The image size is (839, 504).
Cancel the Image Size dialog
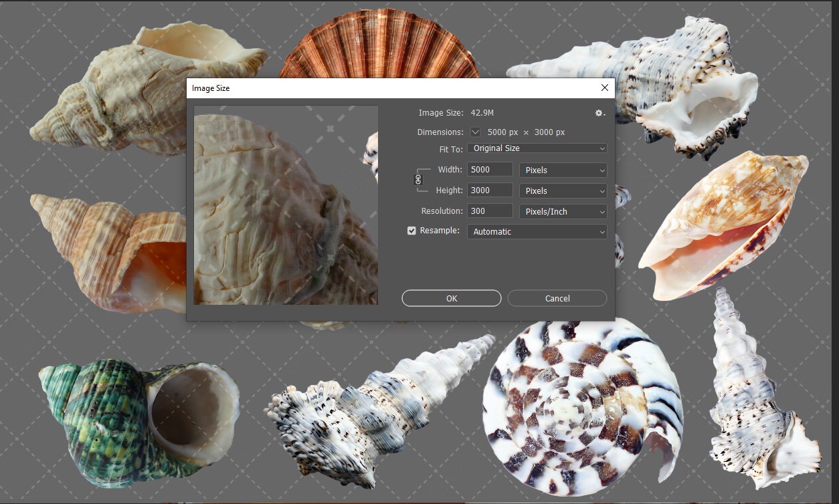(x=557, y=298)
